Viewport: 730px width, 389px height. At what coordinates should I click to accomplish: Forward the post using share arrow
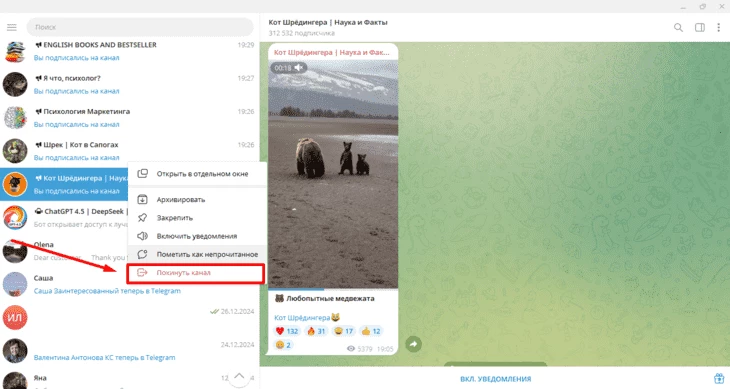click(x=413, y=344)
